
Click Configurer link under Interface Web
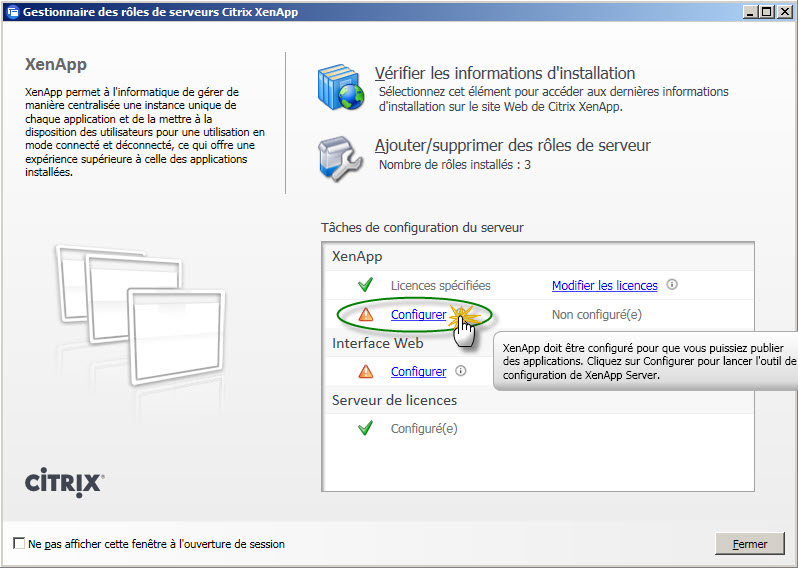coord(418,372)
